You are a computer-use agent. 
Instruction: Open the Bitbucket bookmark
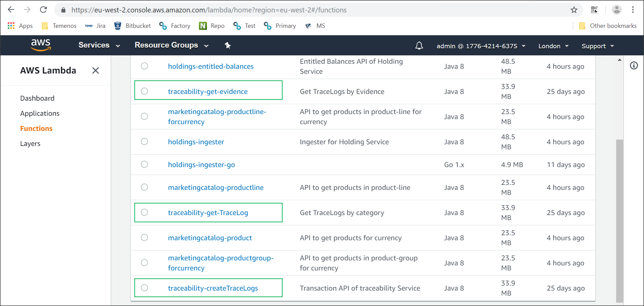132,26
